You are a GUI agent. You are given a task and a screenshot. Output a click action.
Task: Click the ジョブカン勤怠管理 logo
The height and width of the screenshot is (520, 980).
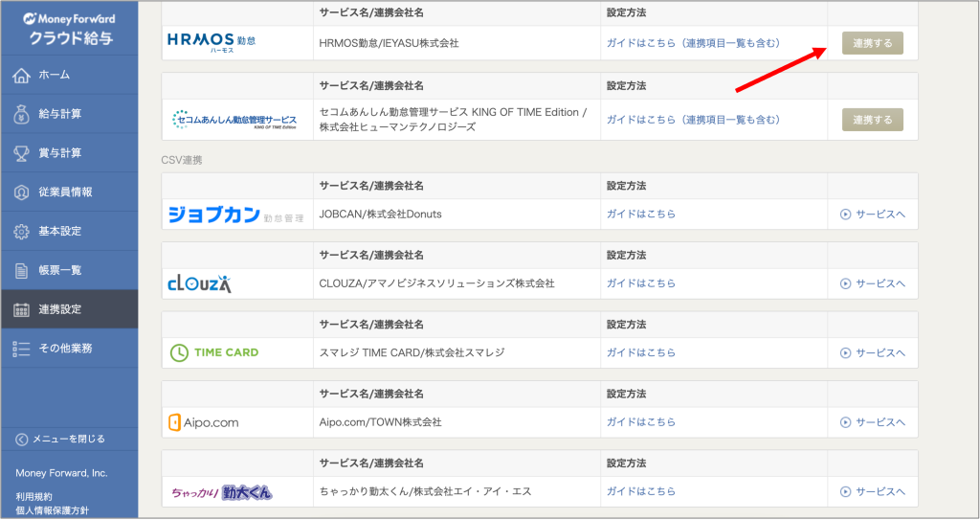point(235,215)
